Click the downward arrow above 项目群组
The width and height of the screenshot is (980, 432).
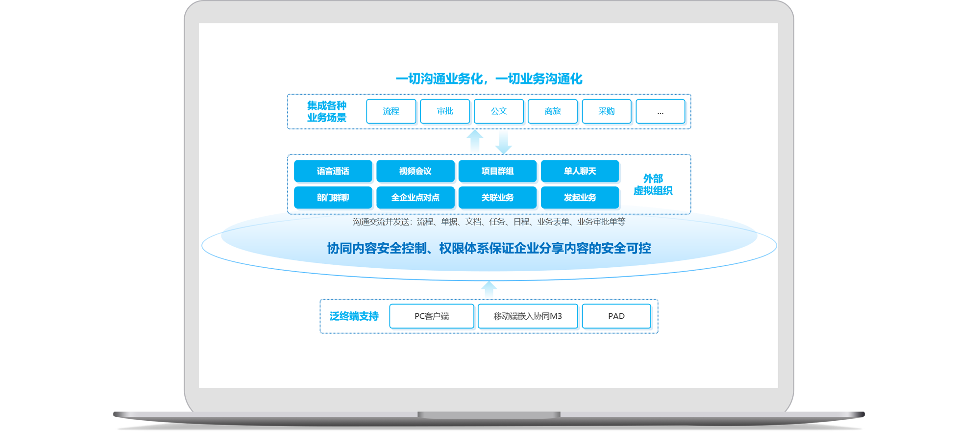tap(503, 143)
